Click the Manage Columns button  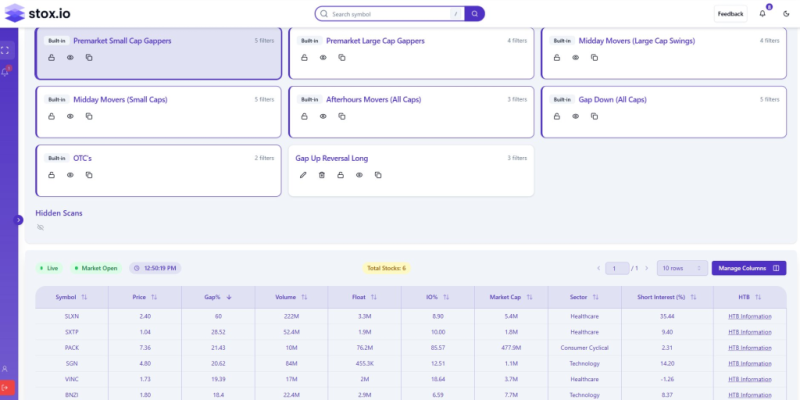(x=748, y=268)
